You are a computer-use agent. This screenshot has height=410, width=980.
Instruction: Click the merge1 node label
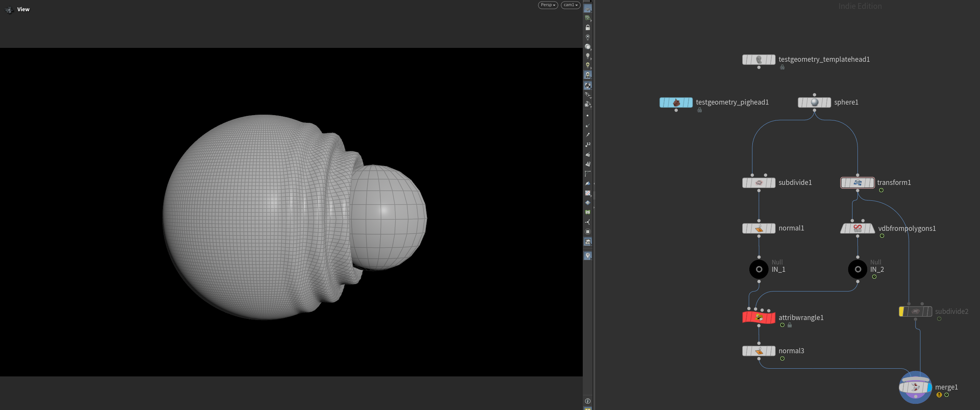click(946, 387)
